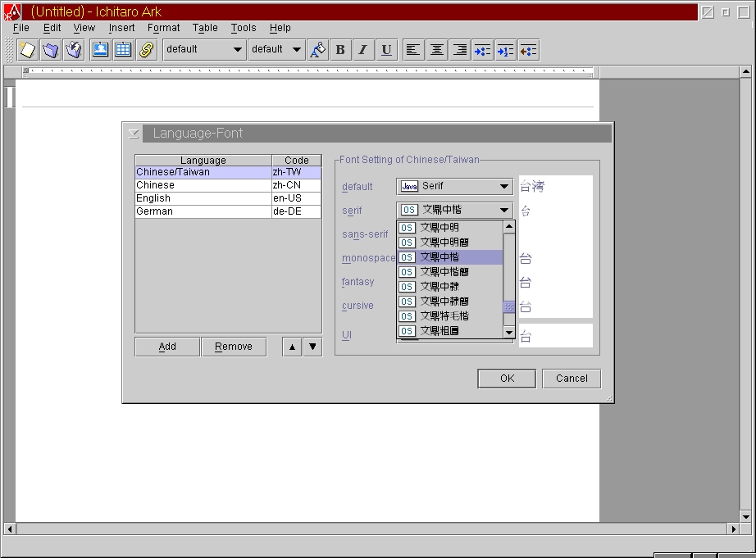
Task: Click the New document toolbar icon
Action: (28, 50)
